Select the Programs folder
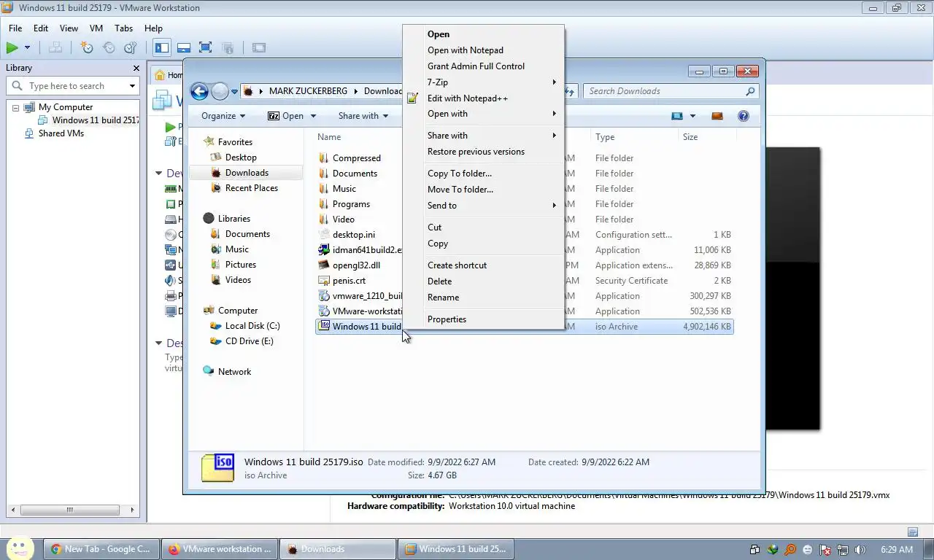The image size is (934, 560). 351,204
